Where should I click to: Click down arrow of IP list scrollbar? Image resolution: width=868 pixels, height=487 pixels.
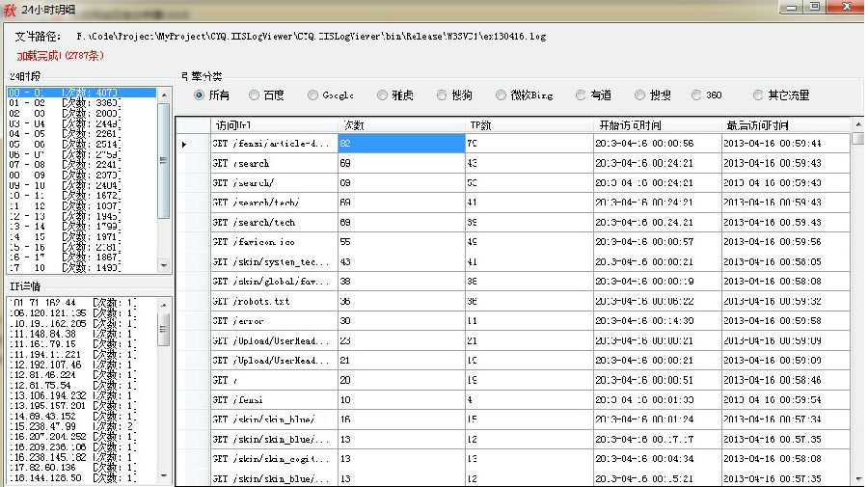tap(164, 475)
